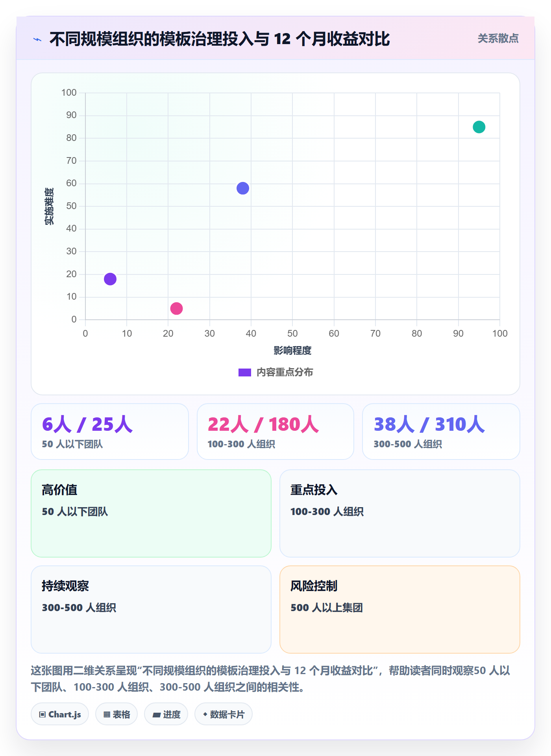Image resolution: width=551 pixels, height=756 pixels.
Task: Open the 22人 / 180人 stat card
Action: coord(275,432)
